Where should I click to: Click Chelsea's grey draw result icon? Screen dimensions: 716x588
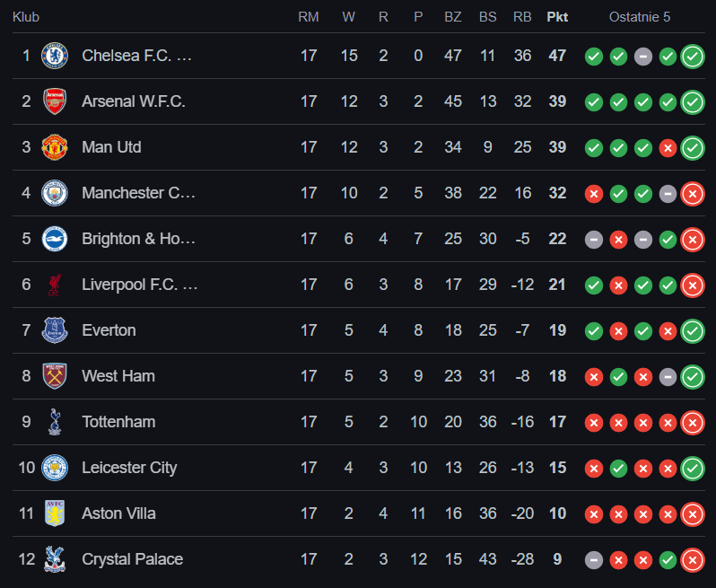643,57
